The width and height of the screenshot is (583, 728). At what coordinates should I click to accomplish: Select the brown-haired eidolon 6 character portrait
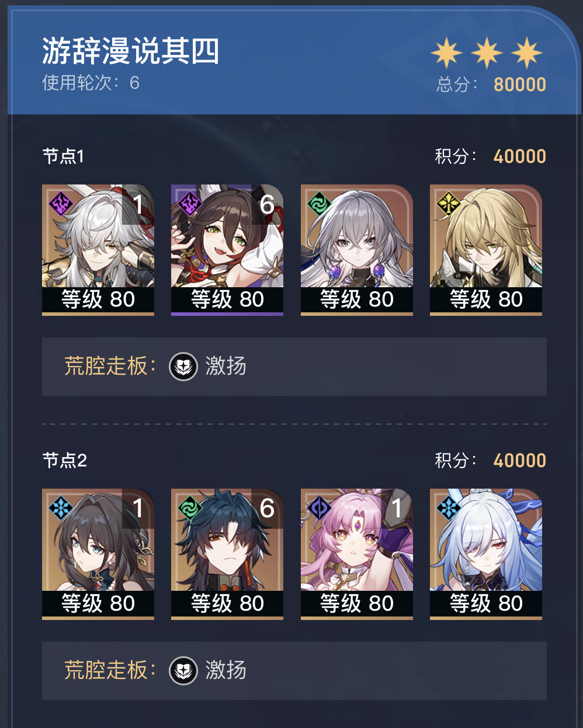tap(227, 250)
